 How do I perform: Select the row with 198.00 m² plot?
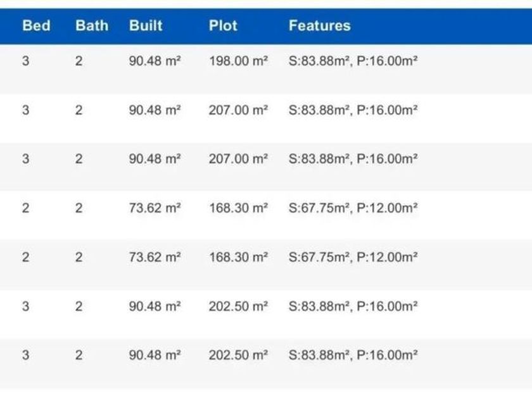[x=266, y=69]
